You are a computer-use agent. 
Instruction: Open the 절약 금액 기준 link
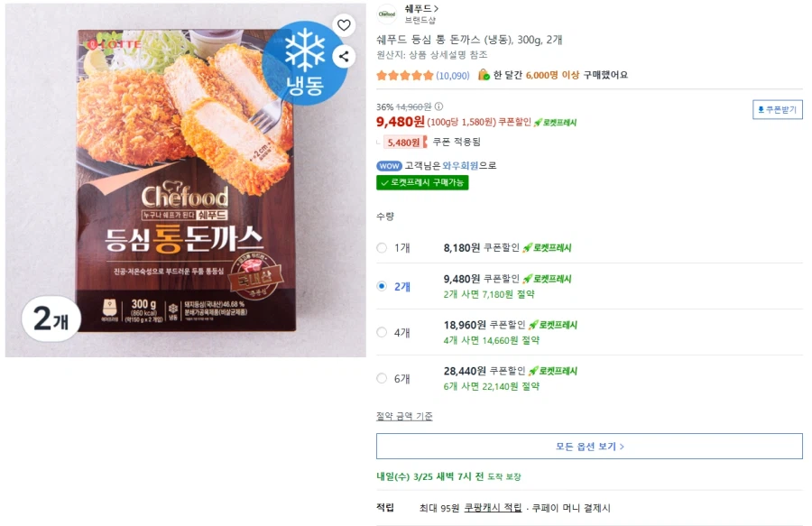click(x=403, y=415)
